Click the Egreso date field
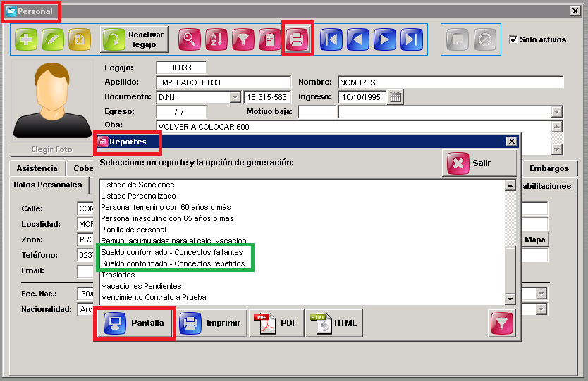This screenshot has width=588, height=381. [x=181, y=112]
